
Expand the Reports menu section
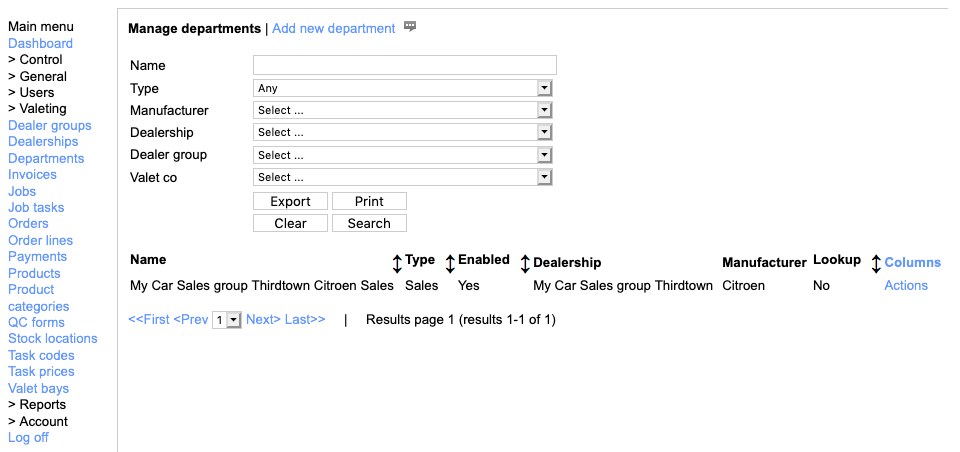coord(37,405)
